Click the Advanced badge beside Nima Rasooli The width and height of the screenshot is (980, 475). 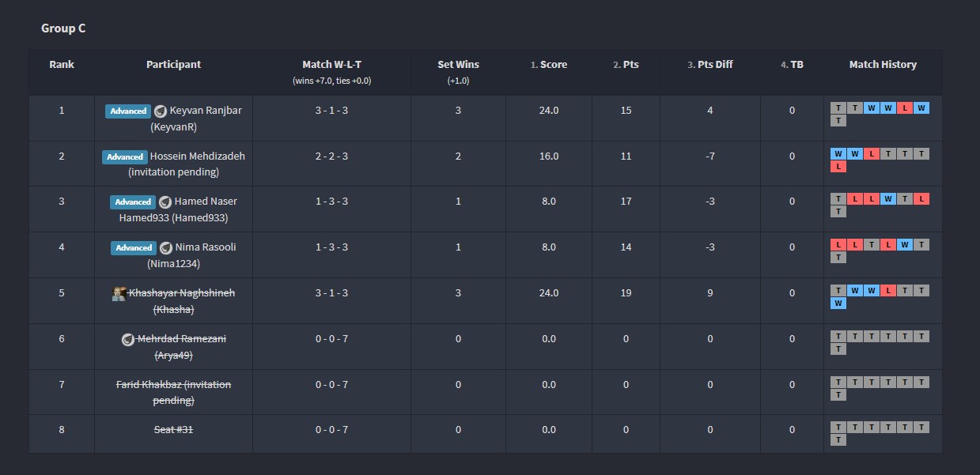click(134, 248)
